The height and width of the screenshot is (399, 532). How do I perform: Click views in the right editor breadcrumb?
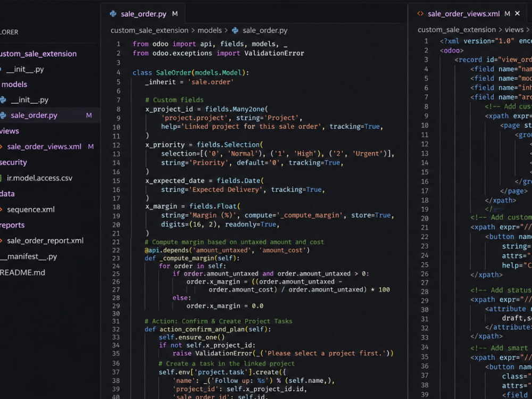(514, 30)
